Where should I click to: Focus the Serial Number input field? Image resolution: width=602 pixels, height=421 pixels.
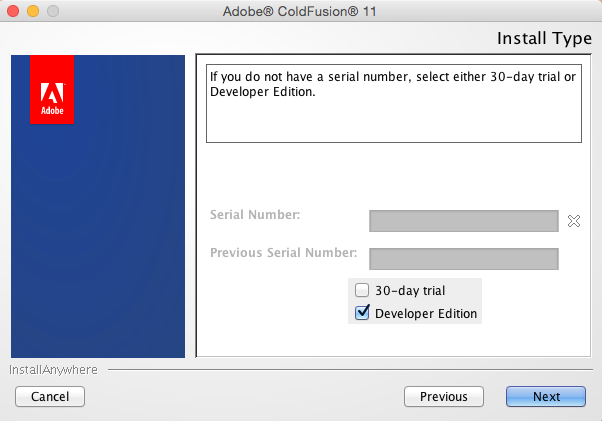(463, 221)
